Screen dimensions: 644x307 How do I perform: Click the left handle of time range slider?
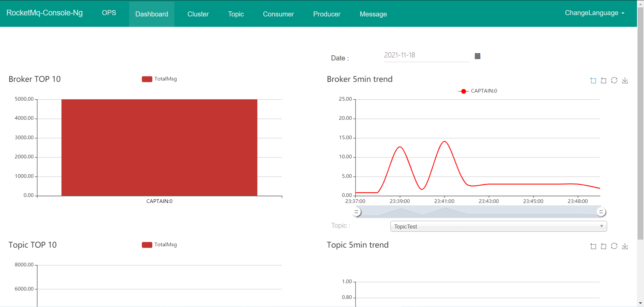click(357, 212)
